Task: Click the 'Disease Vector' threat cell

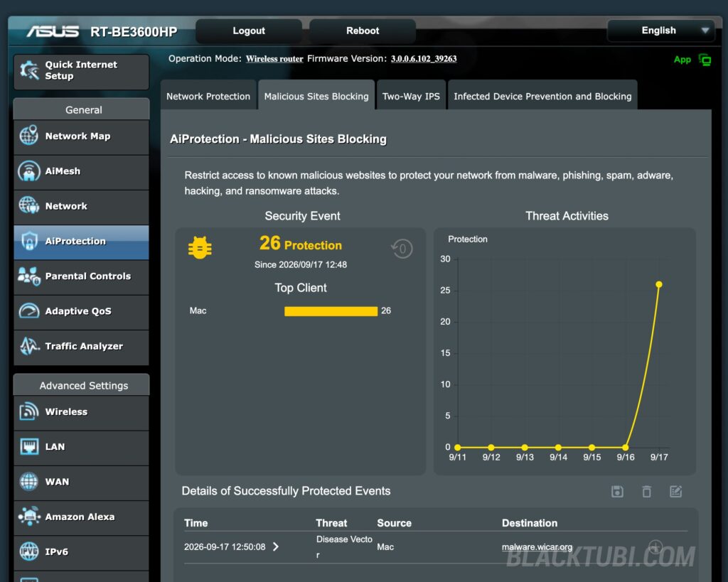Action: (344, 546)
